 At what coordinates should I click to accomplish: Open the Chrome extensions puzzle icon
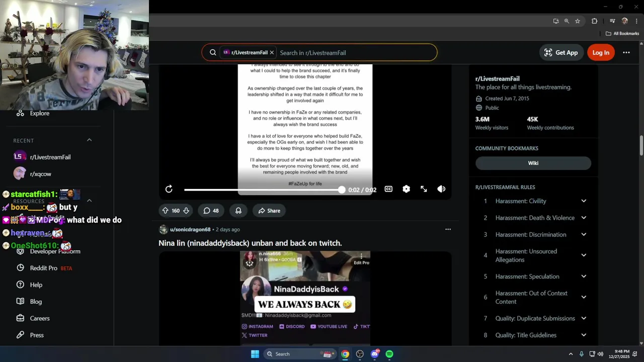click(594, 21)
